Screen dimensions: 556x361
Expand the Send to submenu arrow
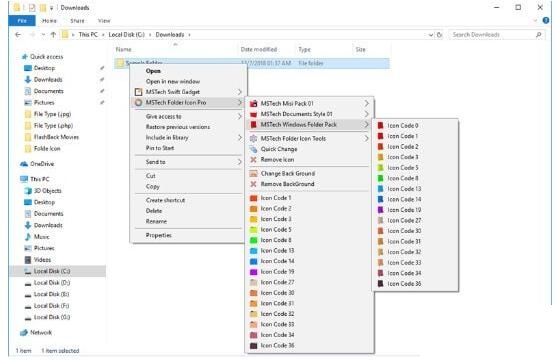coord(240,162)
